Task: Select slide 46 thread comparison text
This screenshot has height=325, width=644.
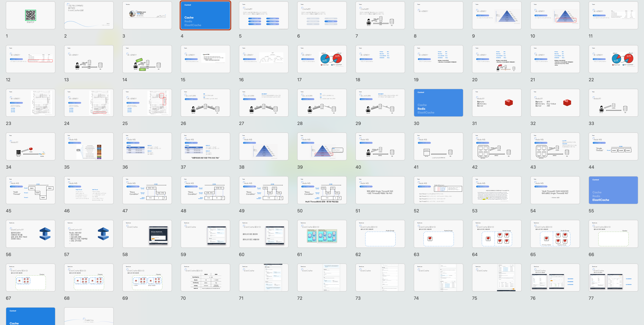Action: [89, 190]
